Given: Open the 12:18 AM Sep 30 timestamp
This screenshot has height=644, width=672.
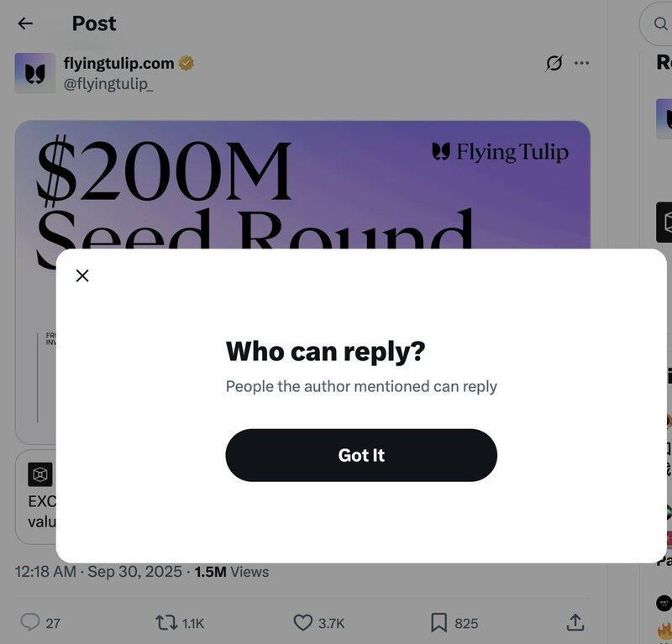Looking at the screenshot, I should 98,572.
